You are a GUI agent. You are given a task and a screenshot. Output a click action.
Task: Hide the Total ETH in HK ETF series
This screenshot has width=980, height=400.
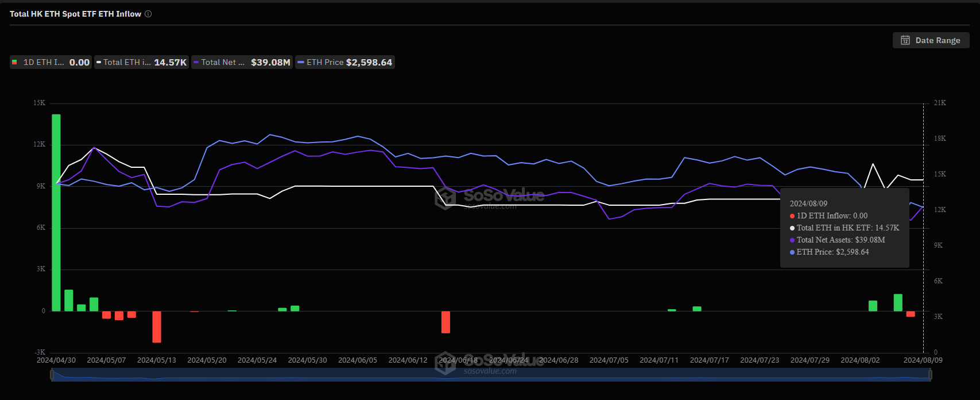[x=141, y=62]
